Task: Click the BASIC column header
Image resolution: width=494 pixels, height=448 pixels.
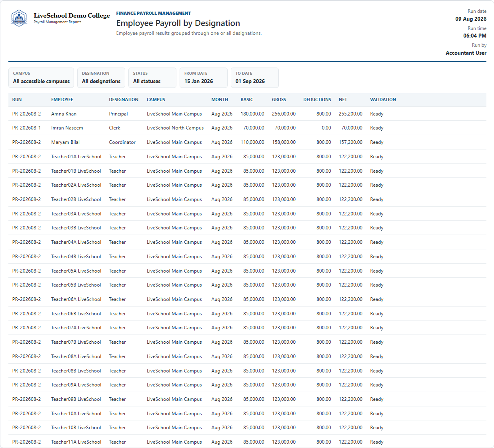Action: coord(247,100)
